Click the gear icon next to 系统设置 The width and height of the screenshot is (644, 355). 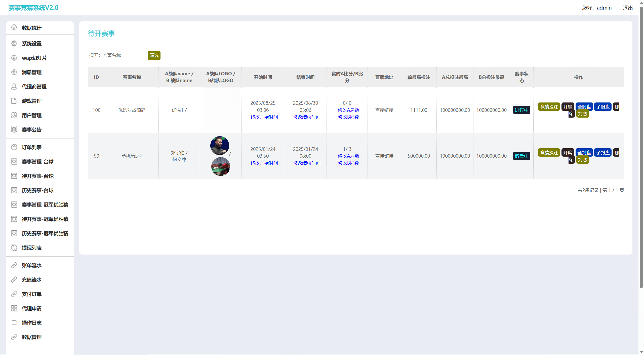[14, 44]
